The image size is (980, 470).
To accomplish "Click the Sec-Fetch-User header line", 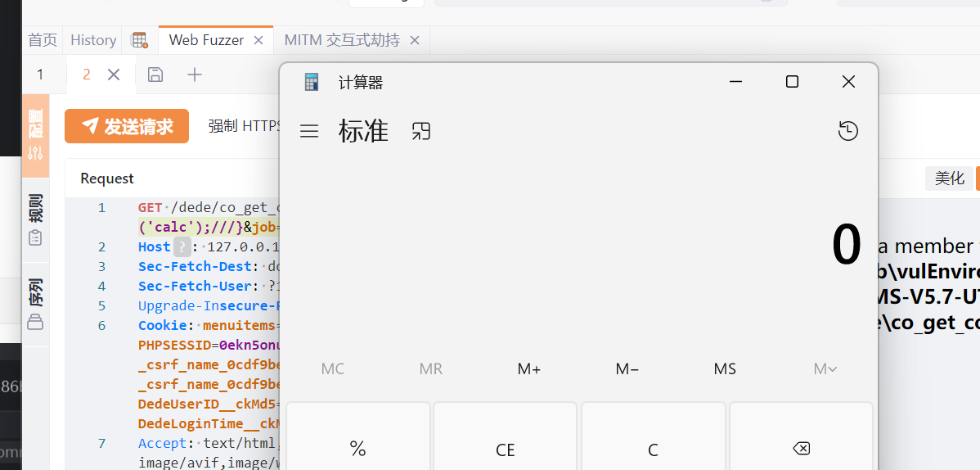I will pos(207,286).
